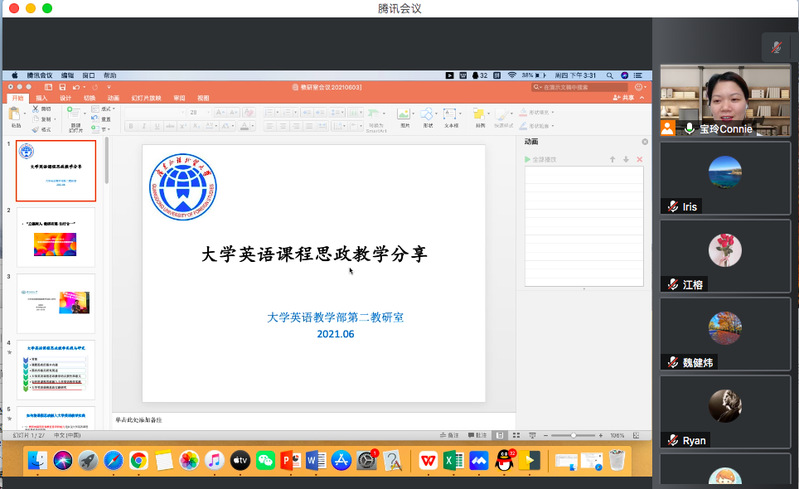Collapse the ribbon using the chevron beside 共享
This screenshot has width=799, height=489.
(642, 98)
